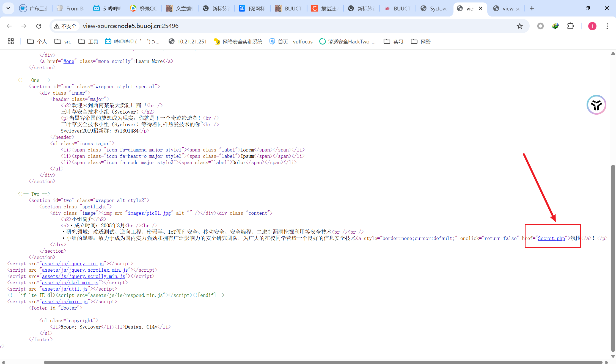Click the scroll down arrow
Image resolution: width=616 pixels, height=364 pixels.
click(613, 356)
